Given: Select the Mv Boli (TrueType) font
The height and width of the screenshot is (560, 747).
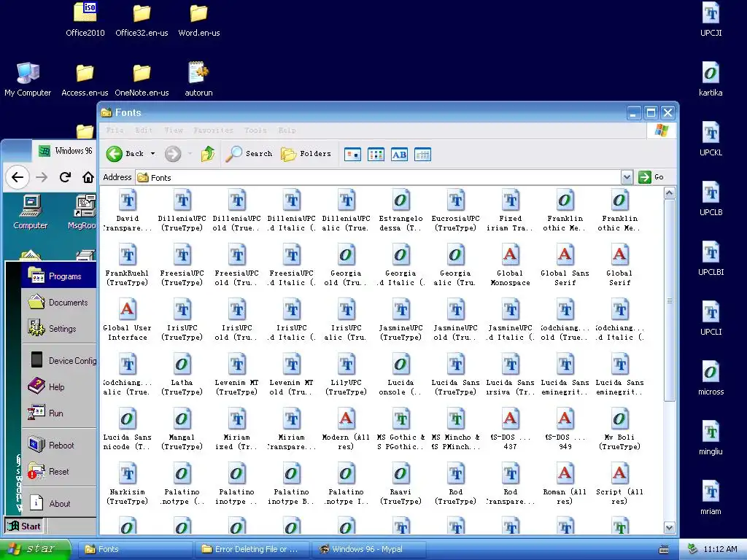Looking at the screenshot, I should (620, 429).
